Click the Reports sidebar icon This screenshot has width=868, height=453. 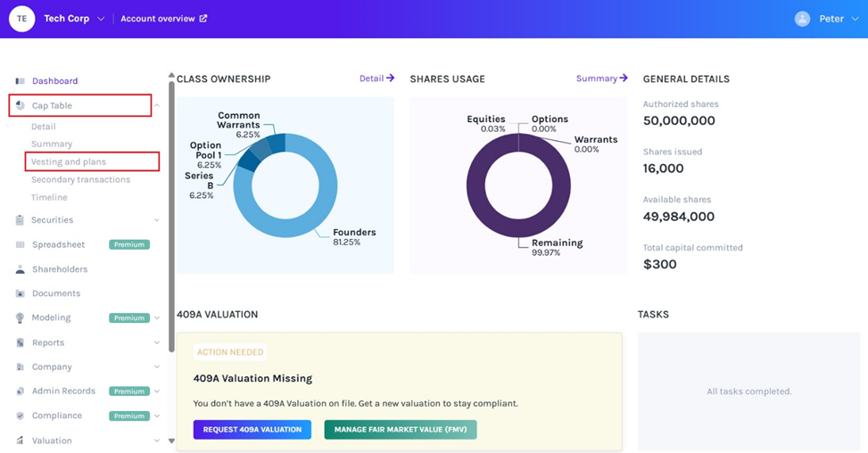(x=20, y=342)
